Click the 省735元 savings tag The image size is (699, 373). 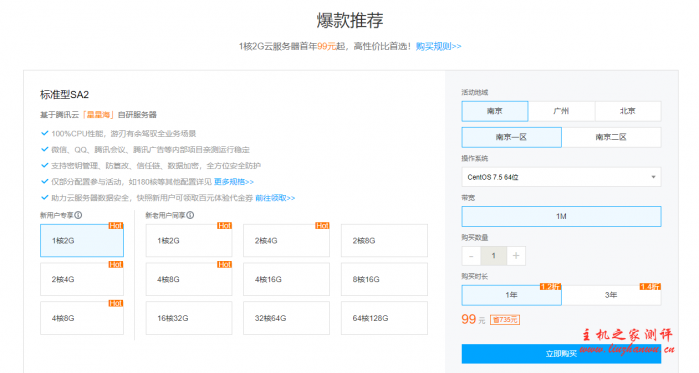[x=505, y=320]
